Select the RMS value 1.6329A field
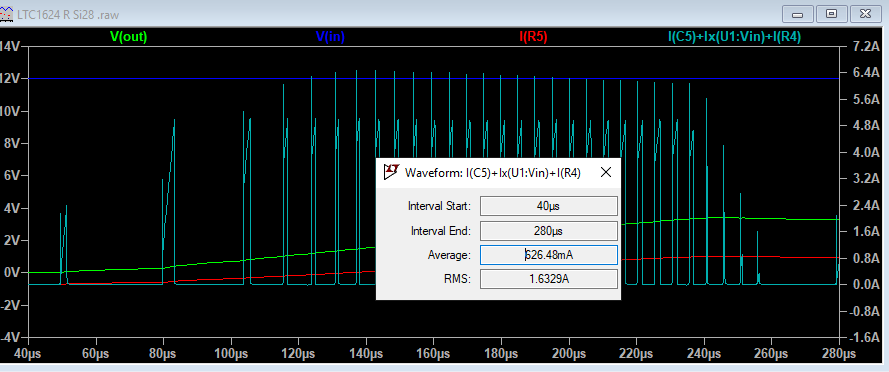This screenshot has height=372, width=889. (x=548, y=279)
